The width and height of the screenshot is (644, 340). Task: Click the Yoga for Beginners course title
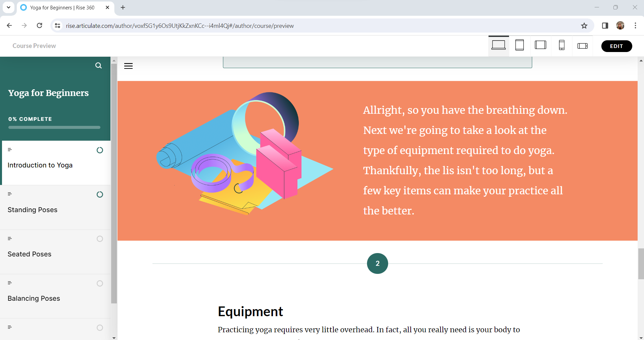48,93
